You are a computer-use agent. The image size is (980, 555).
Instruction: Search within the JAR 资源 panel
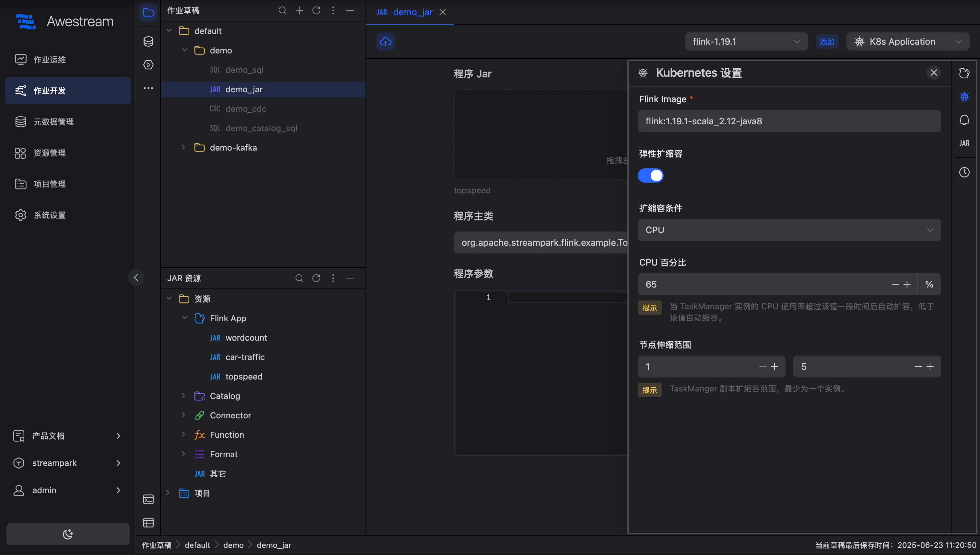click(x=299, y=278)
